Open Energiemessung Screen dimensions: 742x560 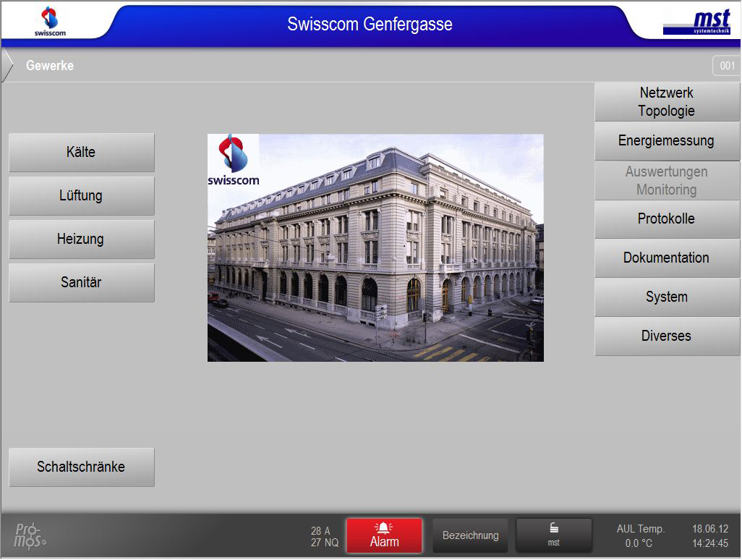click(667, 141)
